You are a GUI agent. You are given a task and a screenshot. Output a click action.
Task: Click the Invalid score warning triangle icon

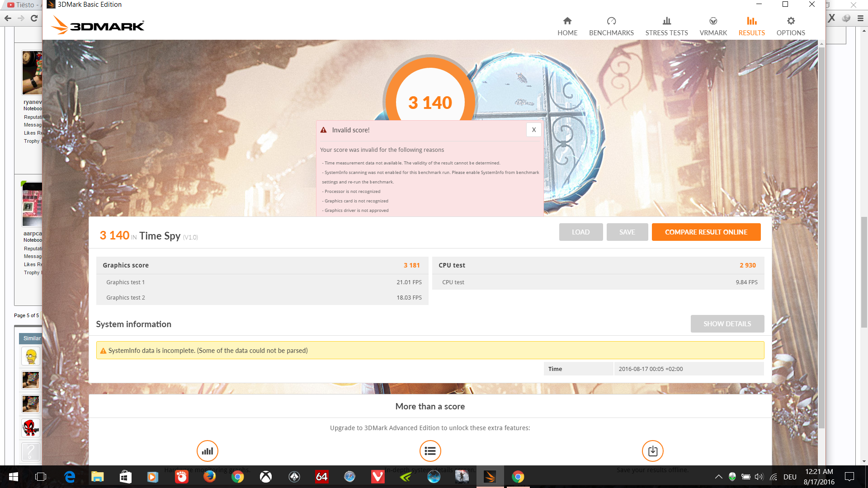[x=323, y=130]
